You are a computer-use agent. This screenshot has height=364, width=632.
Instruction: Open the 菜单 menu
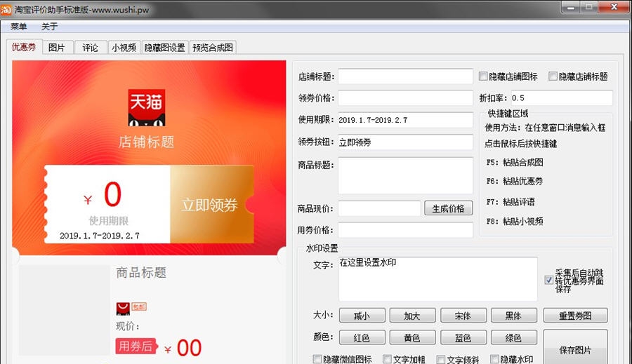click(18, 27)
